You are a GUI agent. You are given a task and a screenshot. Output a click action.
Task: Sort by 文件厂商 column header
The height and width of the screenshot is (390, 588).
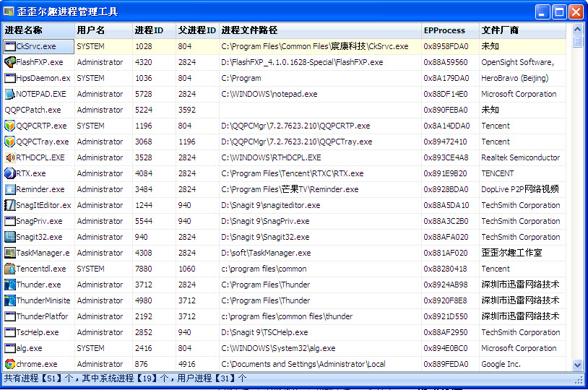pos(522,30)
